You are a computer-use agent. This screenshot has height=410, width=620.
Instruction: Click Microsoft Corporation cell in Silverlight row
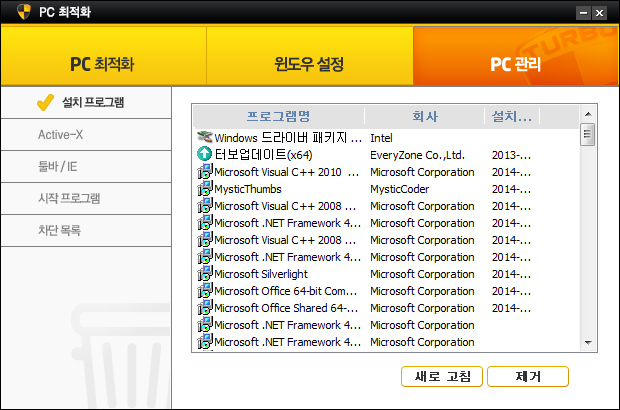(422, 274)
